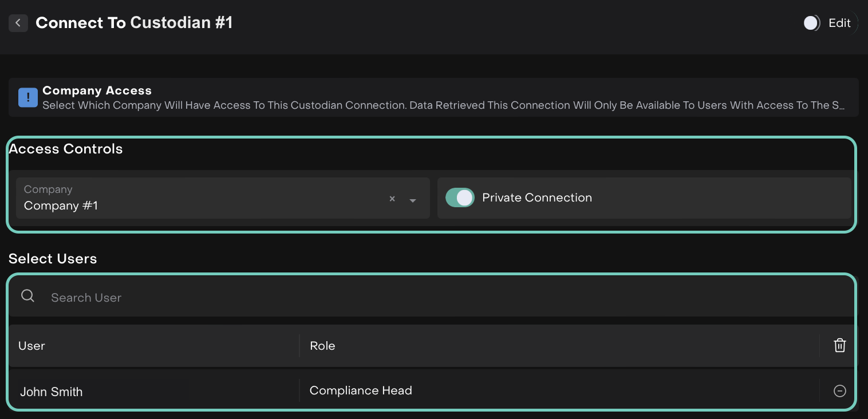Screen dimensions: 868x419
Task: Click the Role column header
Action: tap(322, 346)
